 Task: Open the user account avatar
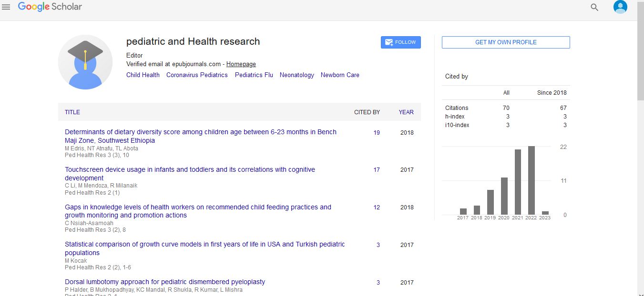point(620,7)
